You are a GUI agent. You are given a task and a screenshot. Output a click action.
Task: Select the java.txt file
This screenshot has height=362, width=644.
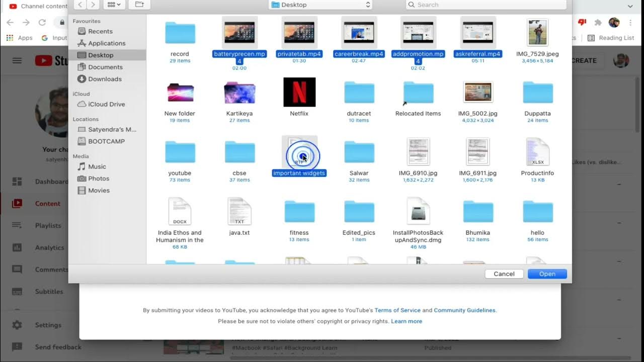[x=239, y=211]
